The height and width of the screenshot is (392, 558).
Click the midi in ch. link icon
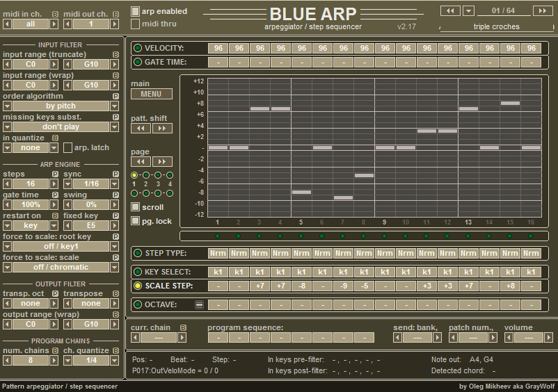tap(55, 14)
